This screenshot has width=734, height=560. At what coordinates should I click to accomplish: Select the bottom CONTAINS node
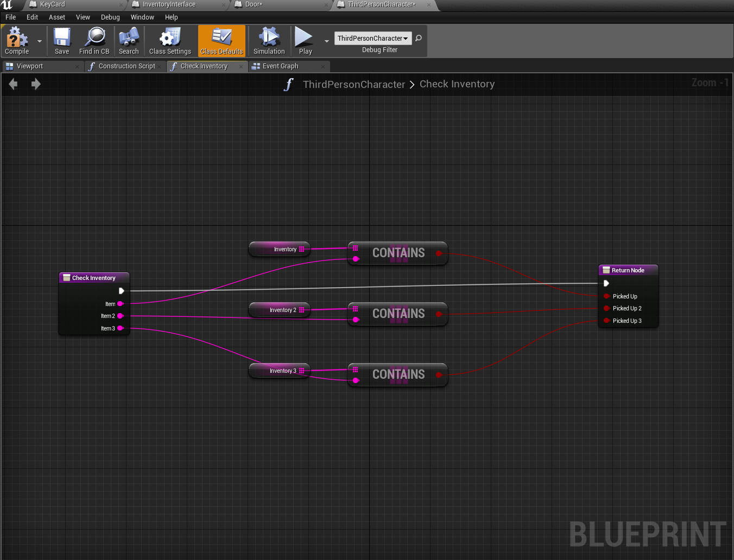398,374
